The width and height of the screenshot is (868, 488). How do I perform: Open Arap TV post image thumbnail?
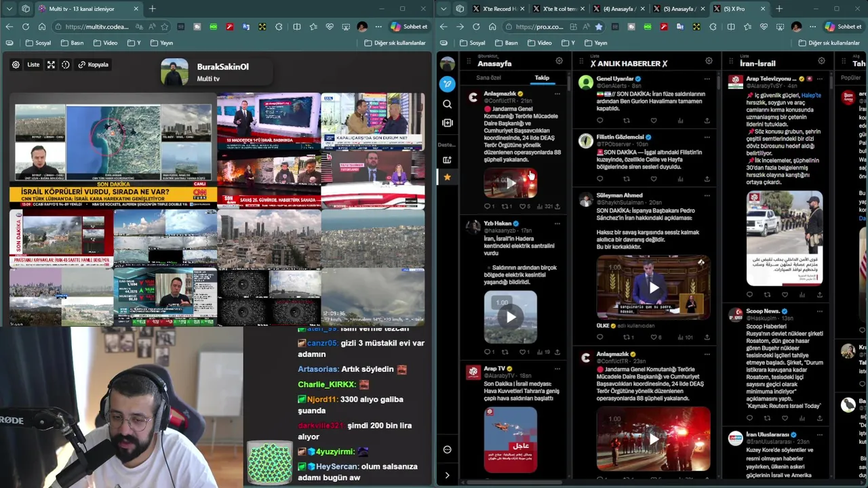511,440
